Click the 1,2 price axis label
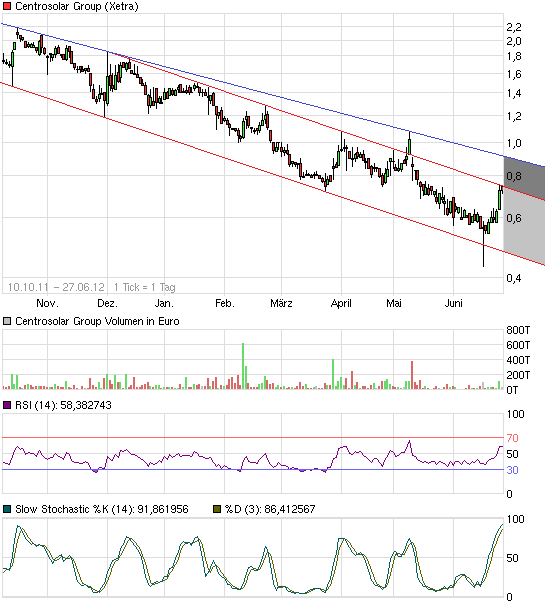 (x=514, y=116)
